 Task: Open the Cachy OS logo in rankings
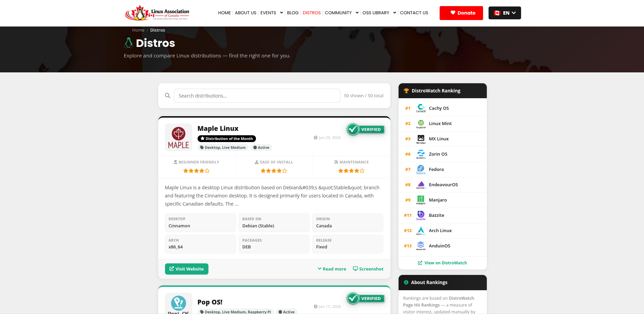(421, 108)
